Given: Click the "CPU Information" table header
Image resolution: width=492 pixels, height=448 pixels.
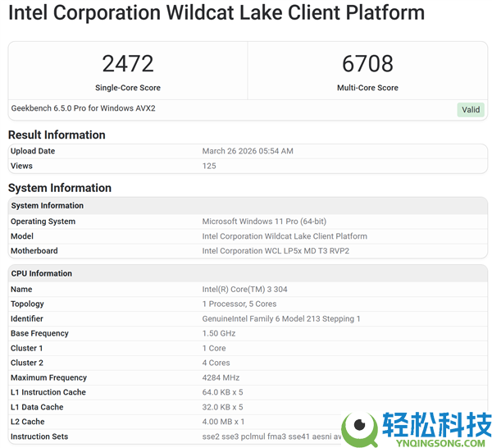Looking at the screenshot, I should point(248,273).
